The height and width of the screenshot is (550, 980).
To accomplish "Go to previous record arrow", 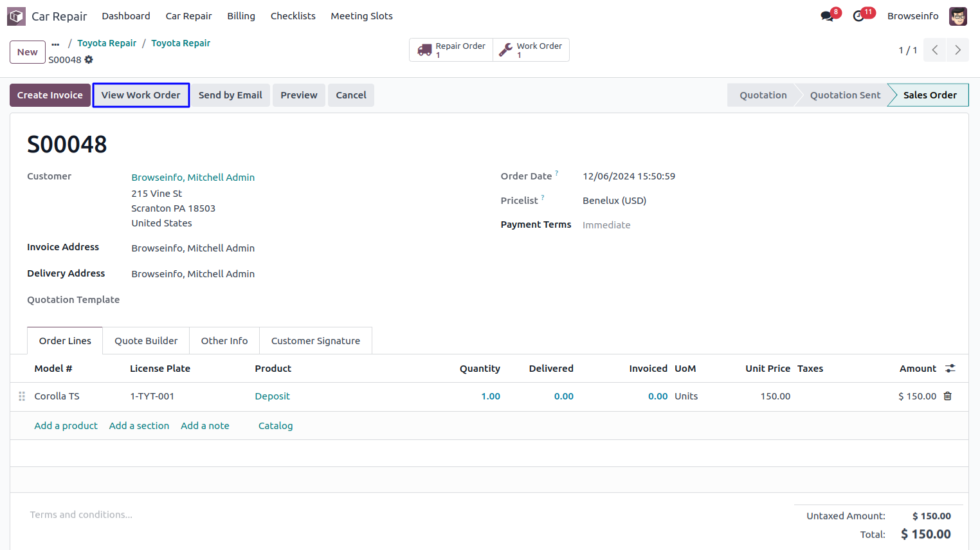I will 935,50.
